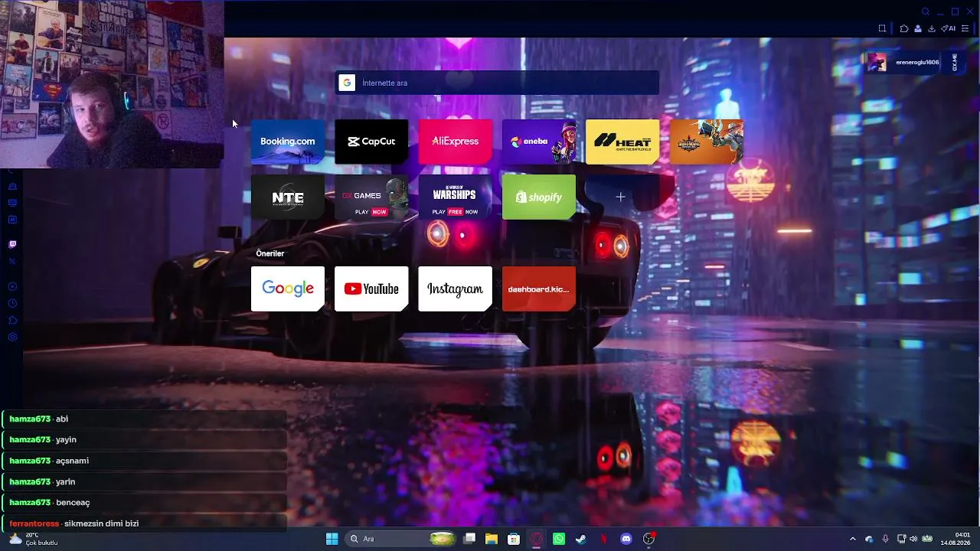The image size is (980, 551).
Task: Open the downloads icon in toolbar
Action: (932, 28)
